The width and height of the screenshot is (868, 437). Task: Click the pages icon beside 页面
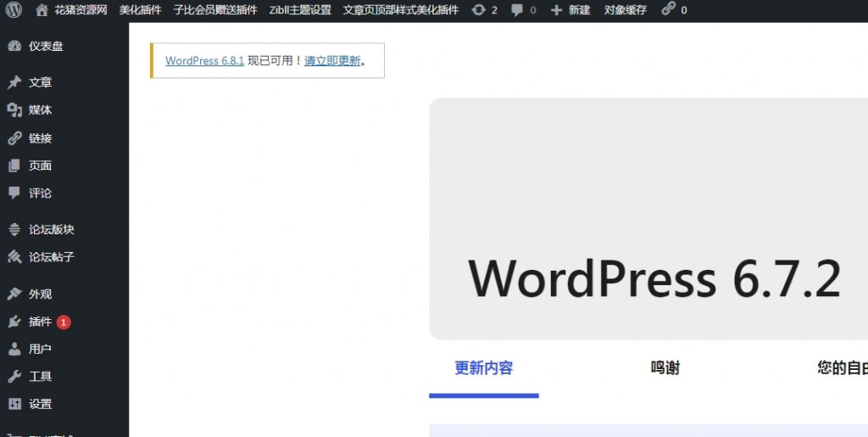(x=14, y=165)
